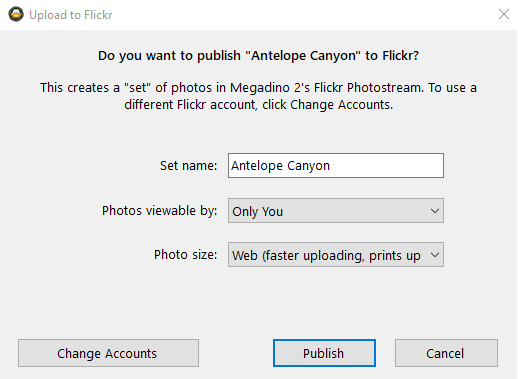Click the "Photos viewable by:" label
Viewport: 518px width, 379px height.
159,211
